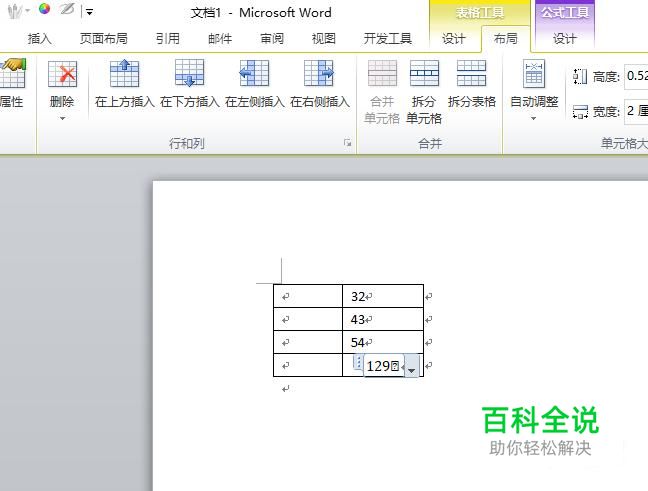This screenshot has height=491, width=648.
Task: Switch to the Page Layout (页面布局) tab
Action: point(103,39)
